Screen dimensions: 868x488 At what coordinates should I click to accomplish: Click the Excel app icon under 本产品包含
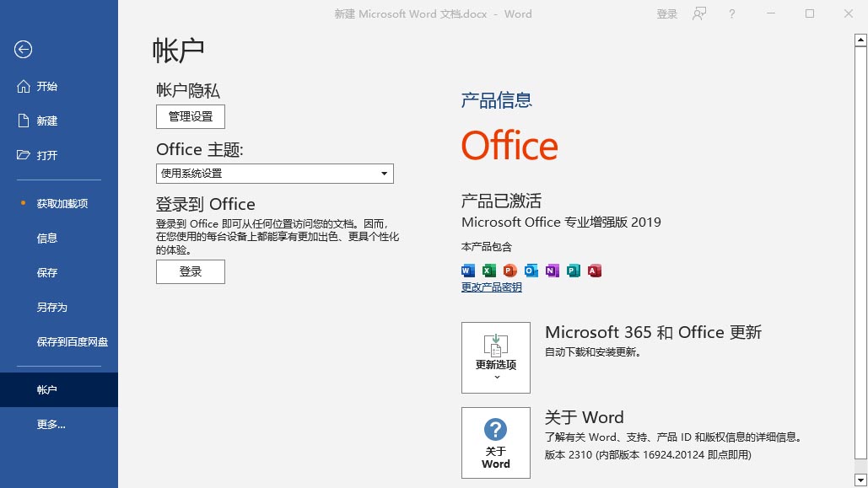[488, 271]
